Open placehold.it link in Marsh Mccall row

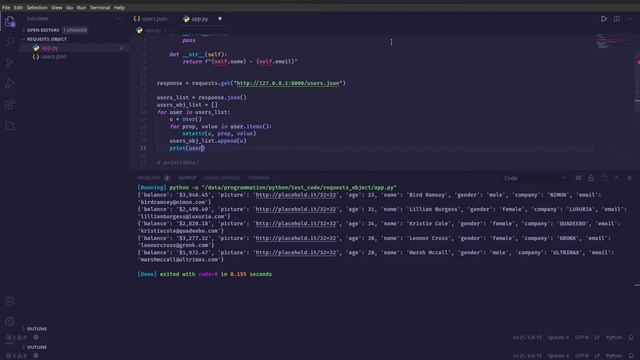click(x=296, y=253)
